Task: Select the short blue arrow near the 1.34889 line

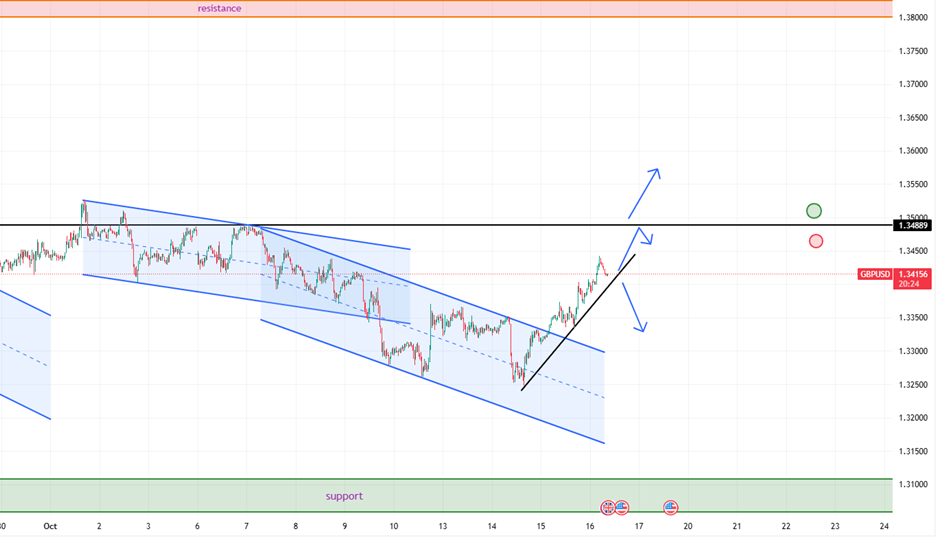Action: click(x=644, y=238)
